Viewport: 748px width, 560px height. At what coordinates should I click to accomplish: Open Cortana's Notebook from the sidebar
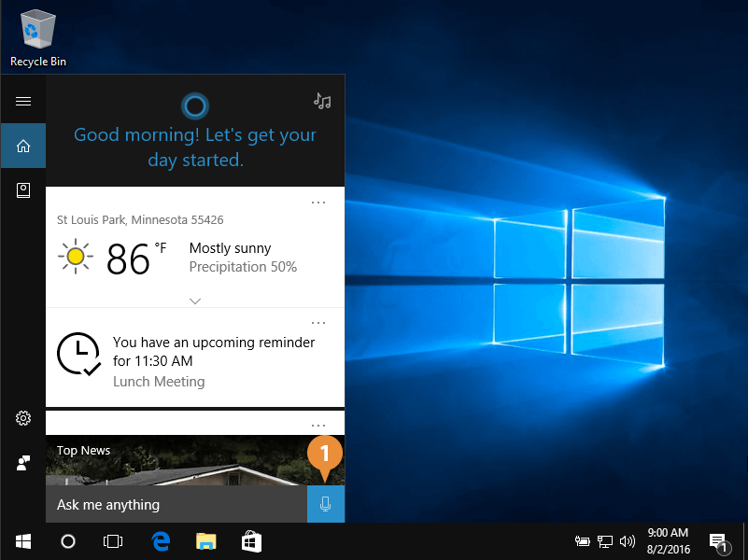tap(23, 190)
